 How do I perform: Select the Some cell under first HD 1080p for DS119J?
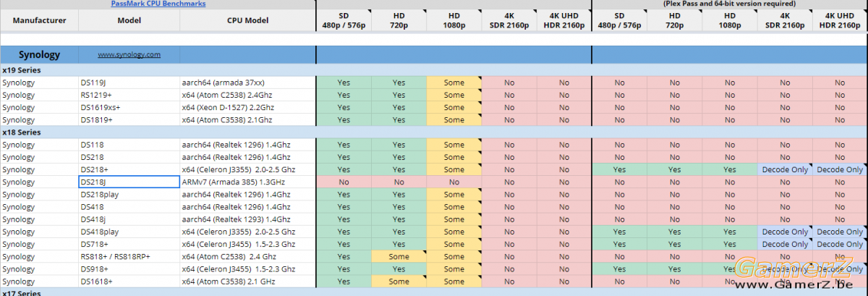coord(454,83)
